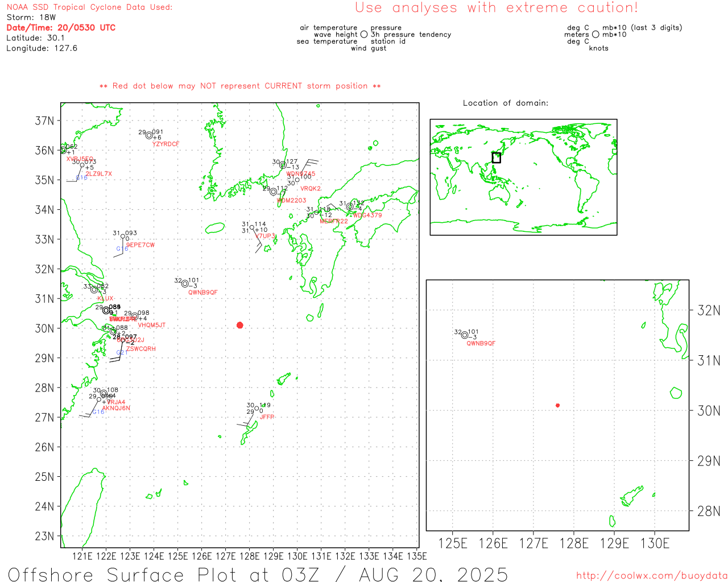Click the station circle left of V7UP3 readings
Screen dimensions: 728x582
point(252,227)
